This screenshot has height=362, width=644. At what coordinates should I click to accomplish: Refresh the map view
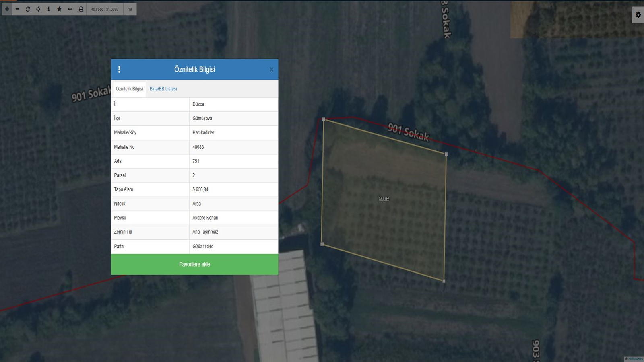point(28,9)
